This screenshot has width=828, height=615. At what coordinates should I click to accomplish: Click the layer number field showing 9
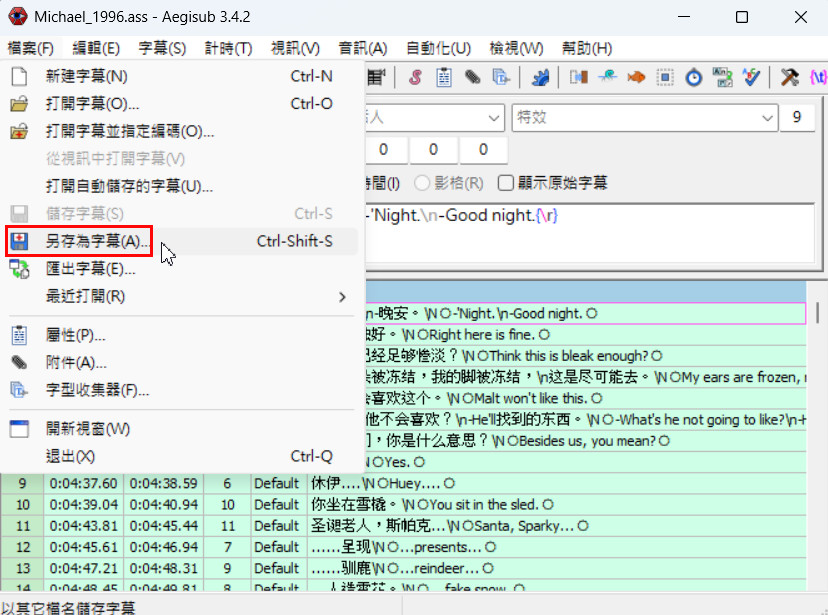[x=796, y=117]
